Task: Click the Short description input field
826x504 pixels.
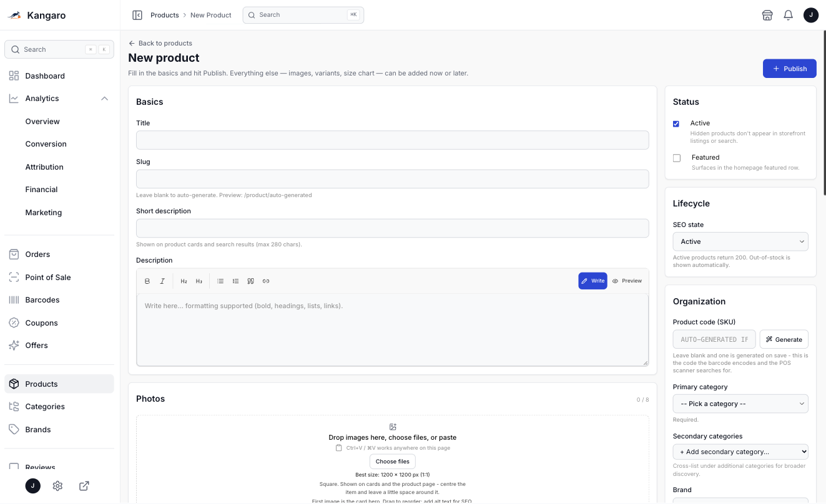Action: click(393, 228)
